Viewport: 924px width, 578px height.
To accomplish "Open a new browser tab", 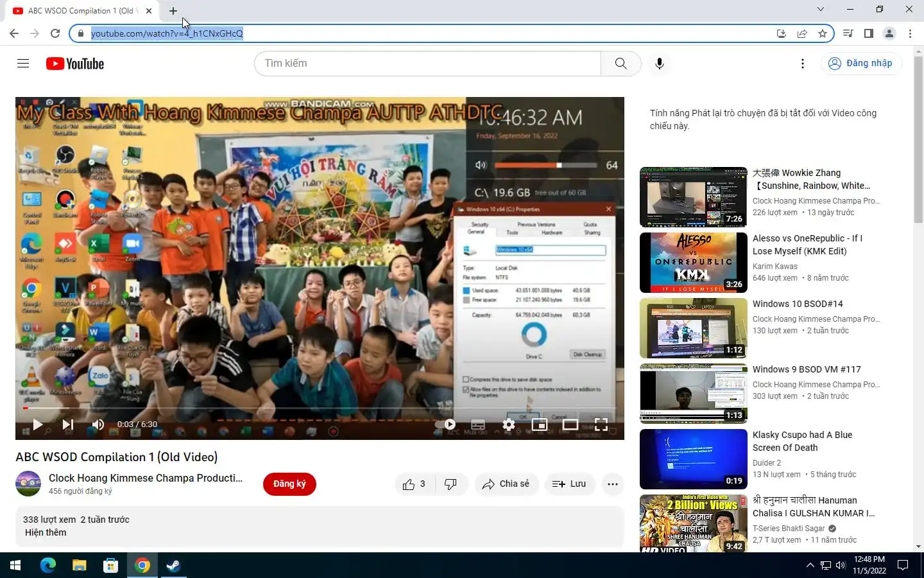I will tap(173, 10).
